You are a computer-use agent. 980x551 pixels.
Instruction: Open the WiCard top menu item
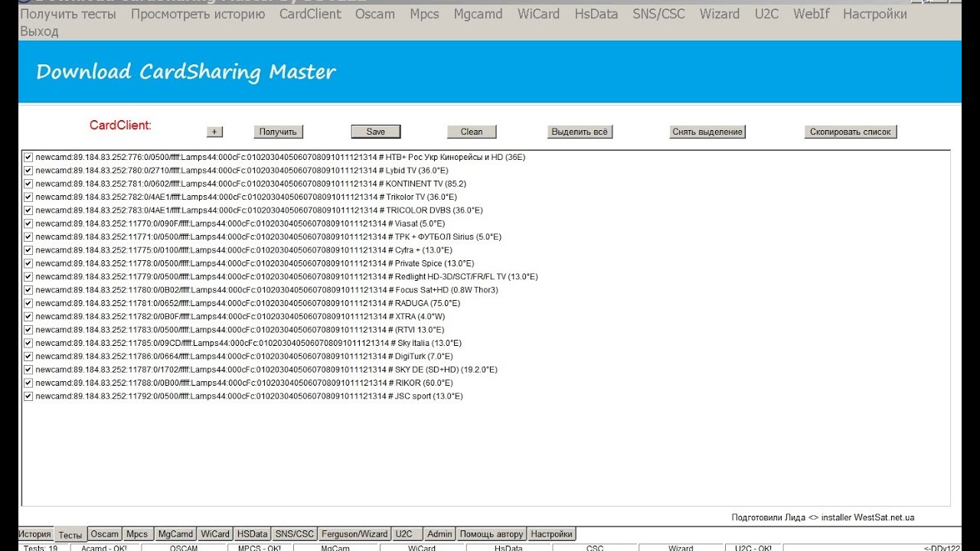[538, 14]
